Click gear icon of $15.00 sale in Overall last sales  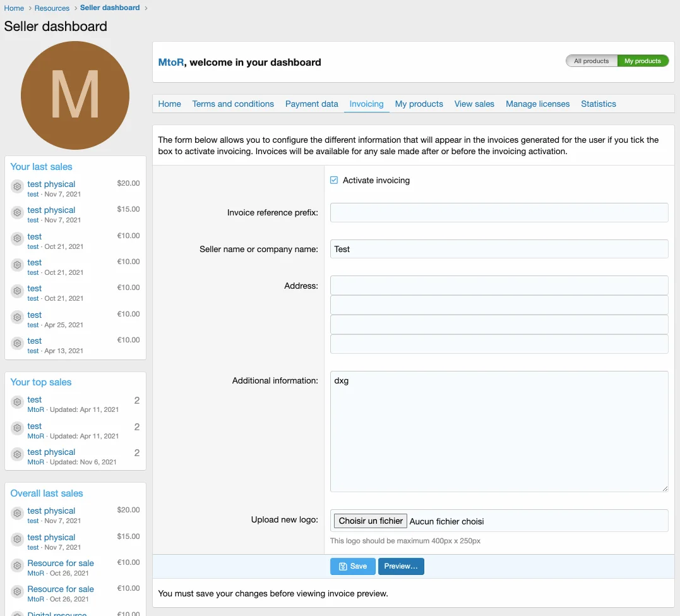(x=17, y=539)
